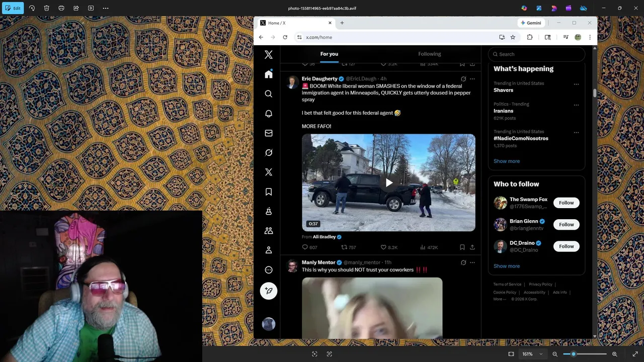Open options for #NadieComoNosotros trend
This screenshot has height=362, width=644.
tap(576, 133)
